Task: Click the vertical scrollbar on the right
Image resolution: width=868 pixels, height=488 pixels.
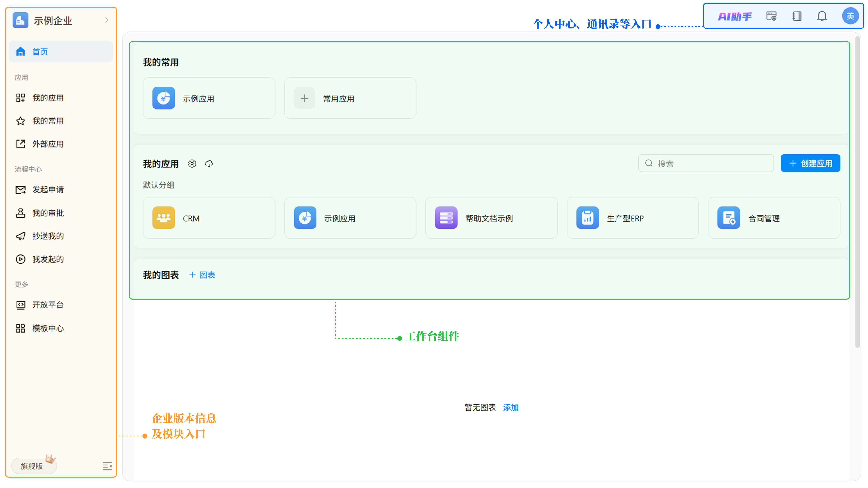Action: [857, 192]
